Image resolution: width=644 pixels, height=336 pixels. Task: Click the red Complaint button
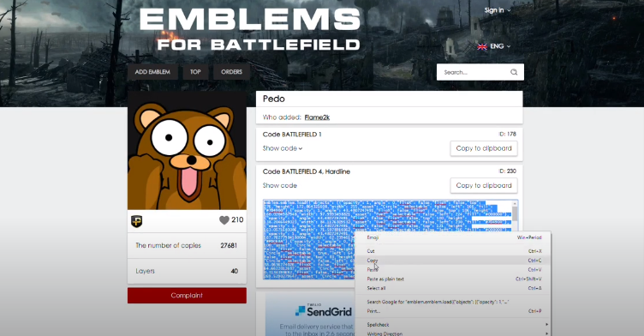[187, 295]
